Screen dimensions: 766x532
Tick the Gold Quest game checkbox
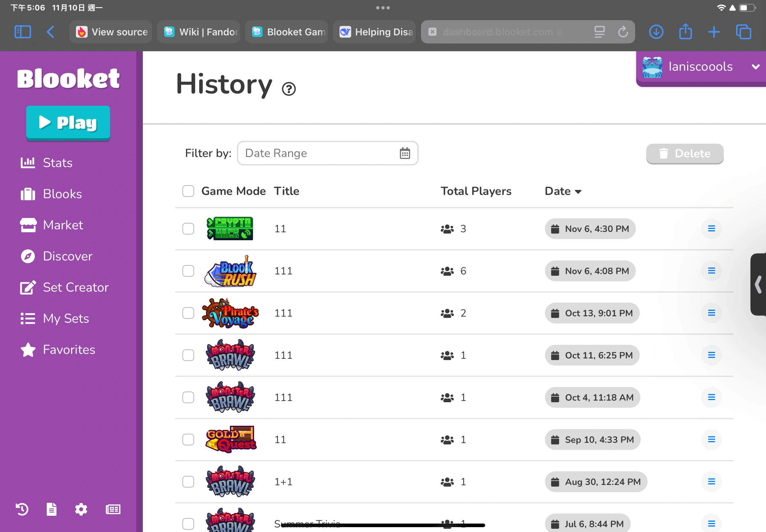pyautogui.click(x=188, y=439)
